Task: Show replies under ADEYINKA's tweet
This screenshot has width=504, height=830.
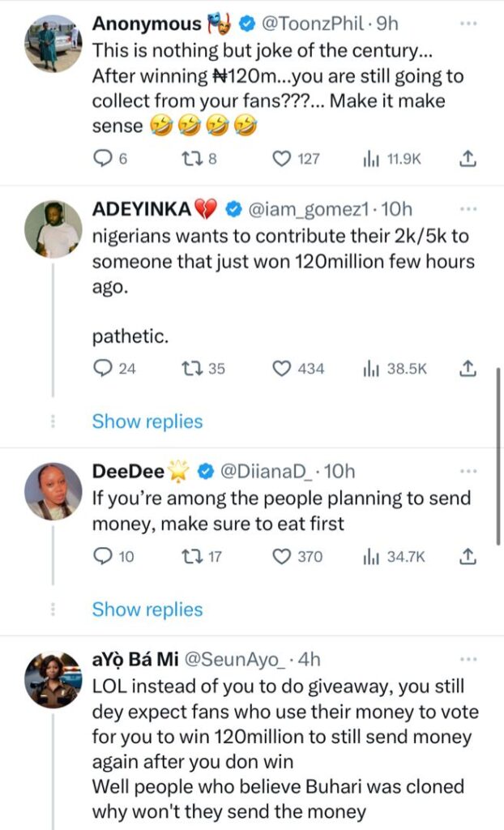Action: (x=147, y=421)
